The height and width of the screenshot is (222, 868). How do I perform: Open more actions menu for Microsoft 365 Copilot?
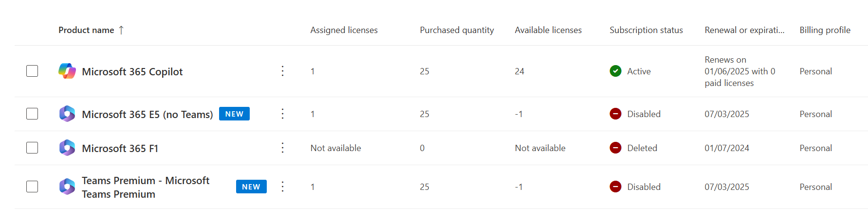tap(282, 71)
